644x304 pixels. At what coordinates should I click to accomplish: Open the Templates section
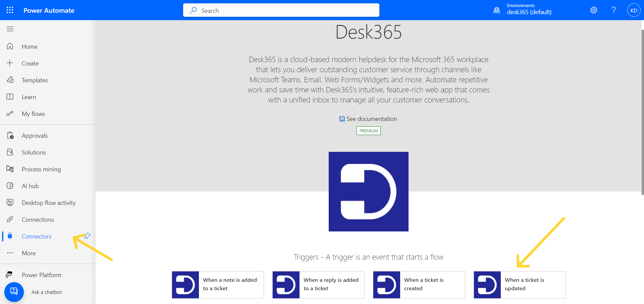coord(35,80)
